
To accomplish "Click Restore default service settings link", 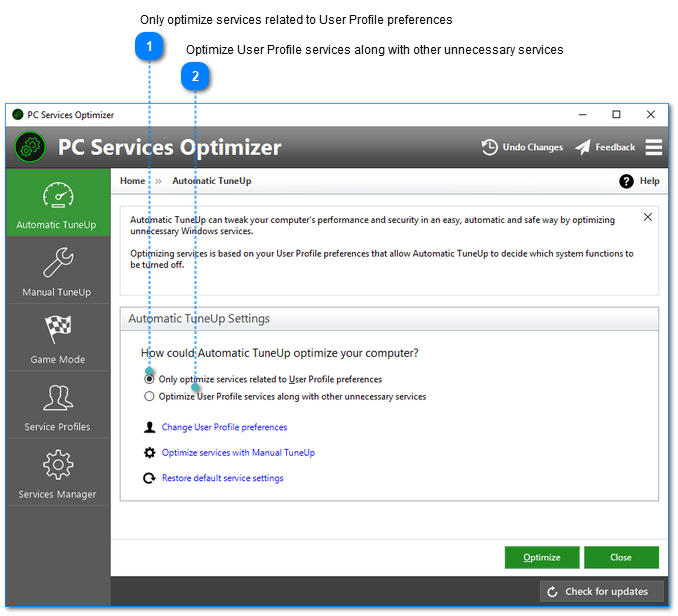I will [222, 478].
